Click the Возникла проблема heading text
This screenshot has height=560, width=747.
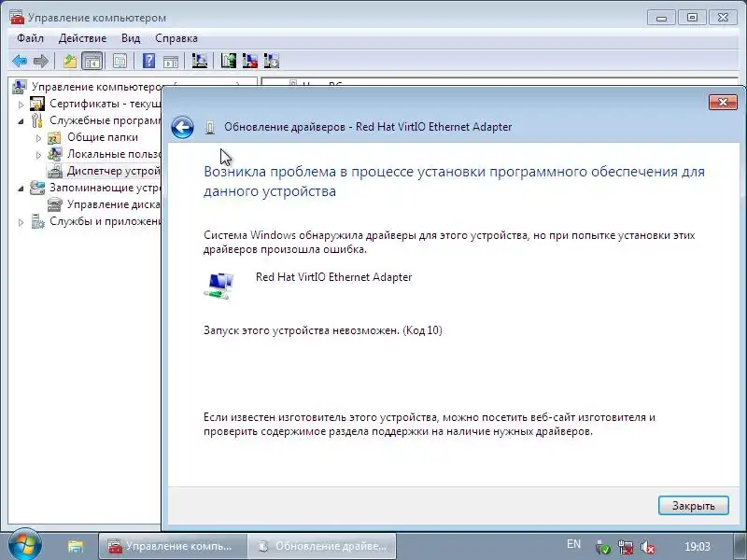(454, 181)
